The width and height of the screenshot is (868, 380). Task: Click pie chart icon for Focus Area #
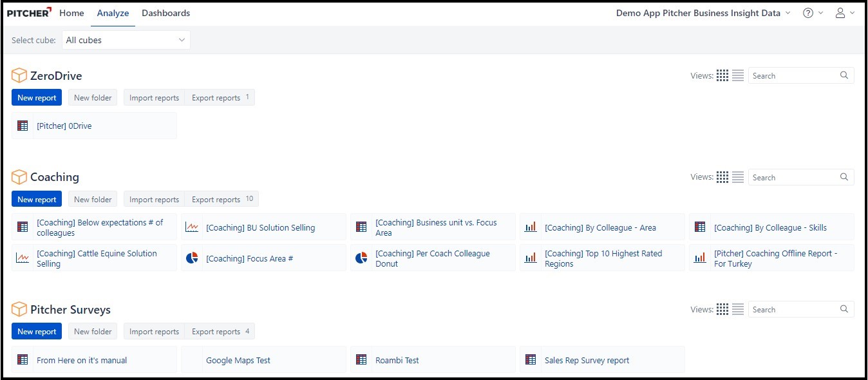coord(192,258)
